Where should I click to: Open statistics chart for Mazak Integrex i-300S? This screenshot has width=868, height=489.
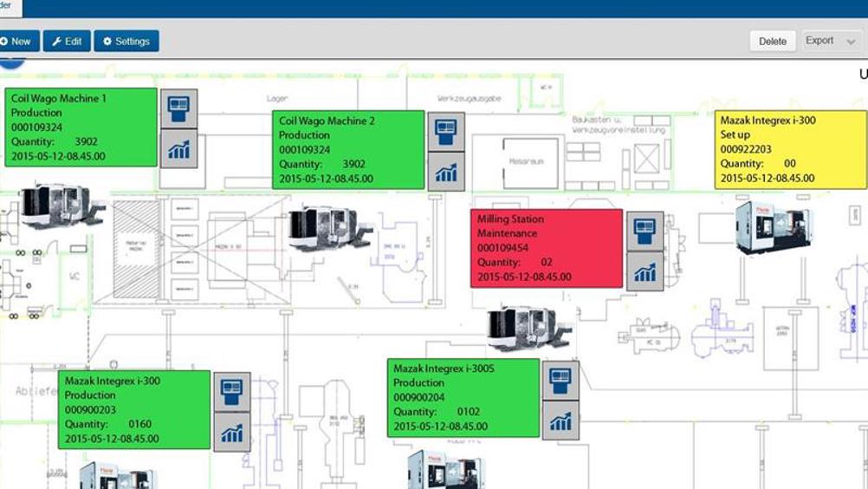(560, 421)
